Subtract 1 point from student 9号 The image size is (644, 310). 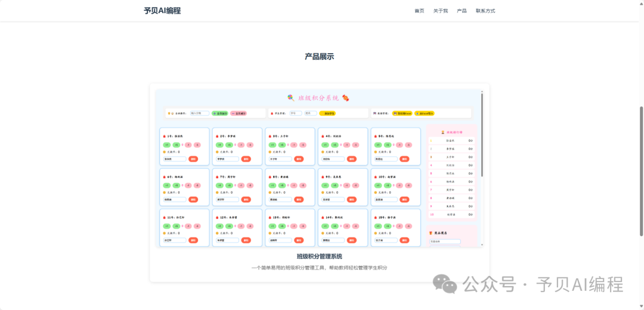(346, 185)
